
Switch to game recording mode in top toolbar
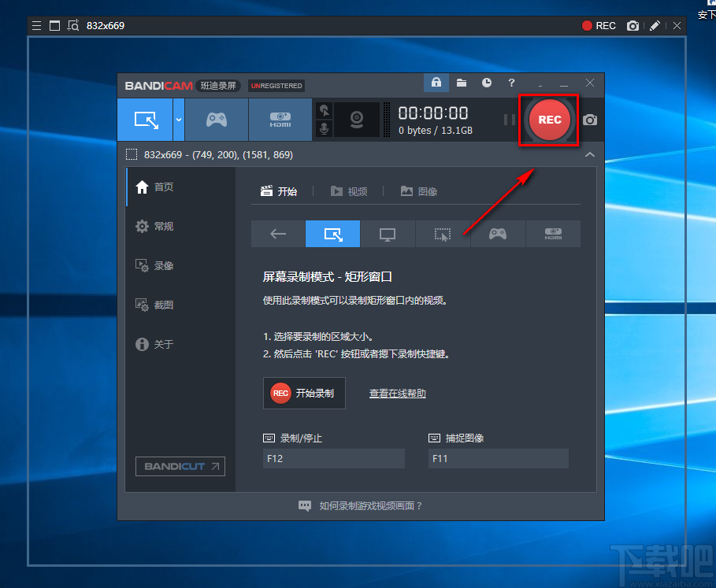(x=217, y=120)
